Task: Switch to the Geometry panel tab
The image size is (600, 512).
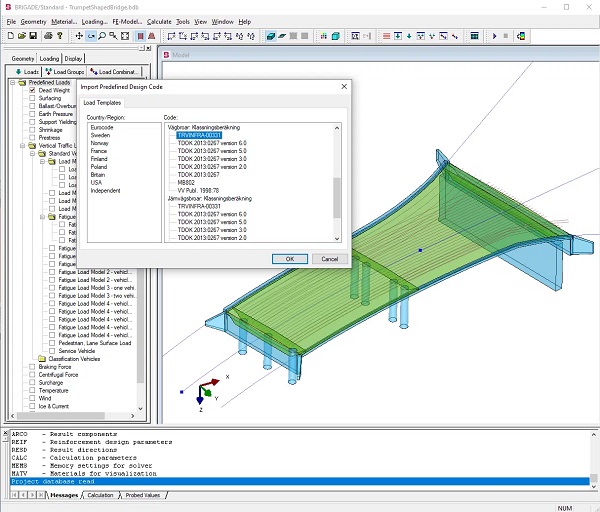Action: 22,58
